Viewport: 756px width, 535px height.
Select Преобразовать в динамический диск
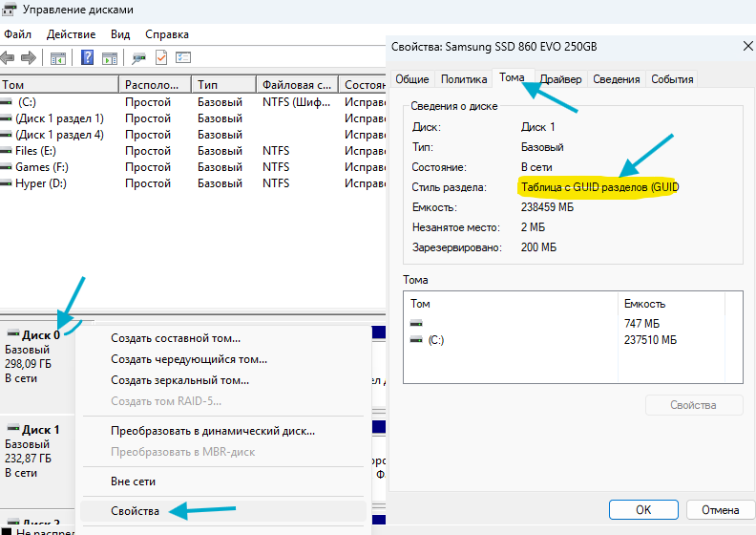[212, 431]
